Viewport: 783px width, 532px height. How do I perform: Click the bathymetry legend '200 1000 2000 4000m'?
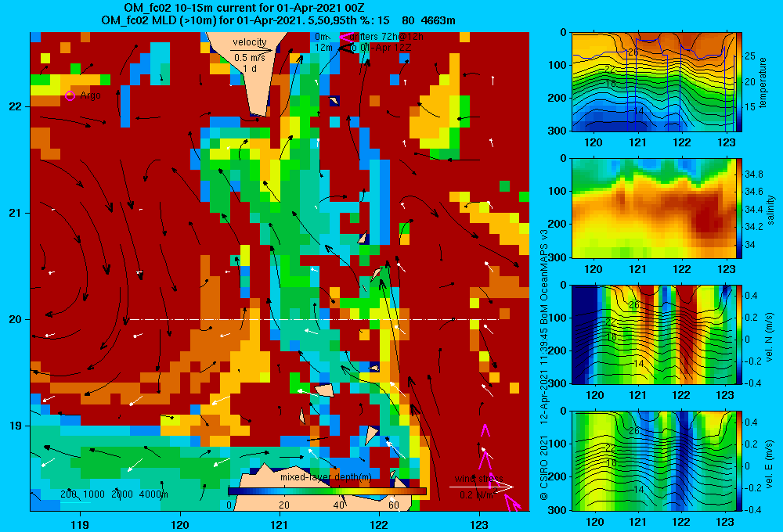click(114, 494)
